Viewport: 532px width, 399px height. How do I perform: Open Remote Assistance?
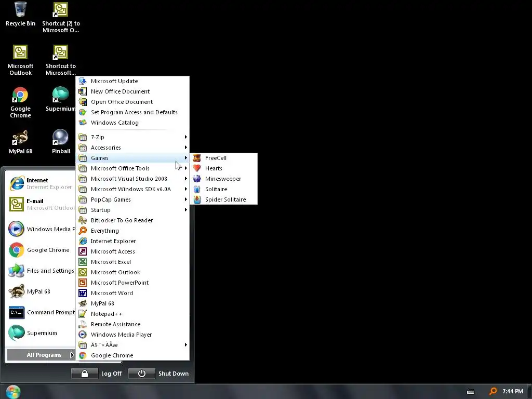tap(132, 324)
